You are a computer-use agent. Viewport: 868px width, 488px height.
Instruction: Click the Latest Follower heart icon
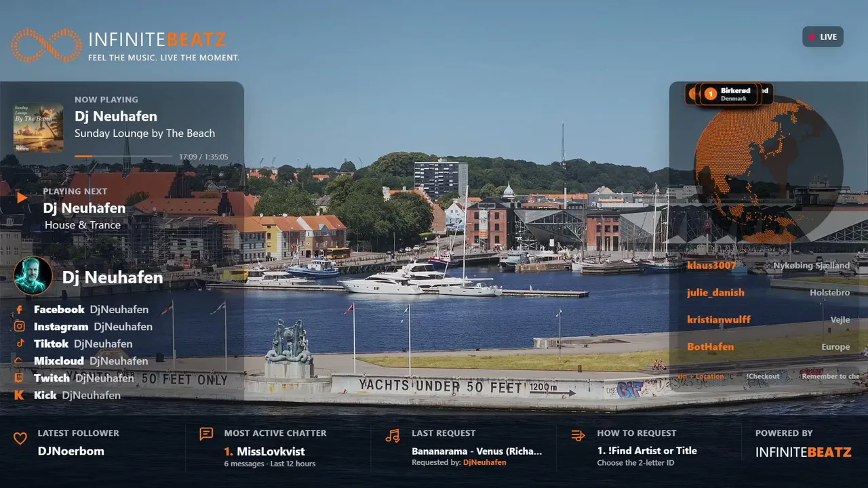pos(20,439)
